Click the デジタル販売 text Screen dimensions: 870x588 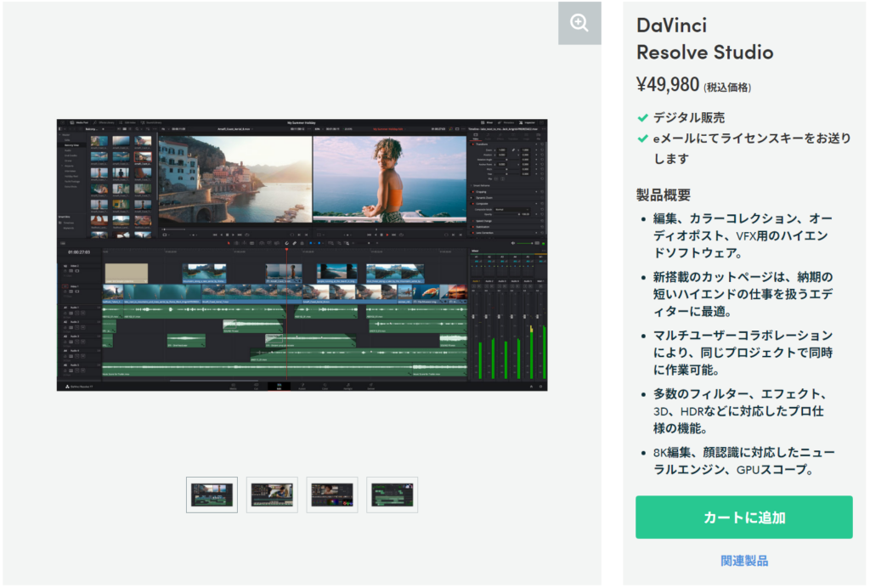[x=688, y=117]
